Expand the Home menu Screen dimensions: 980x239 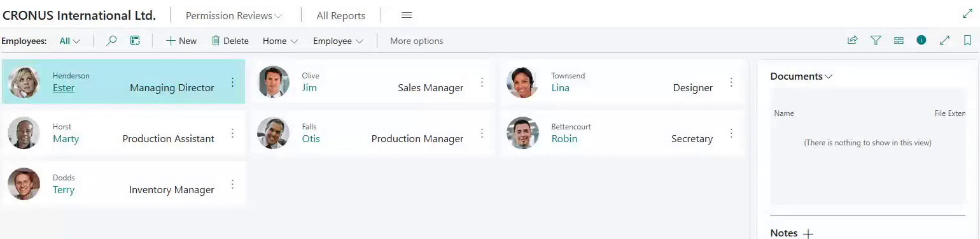click(281, 41)
